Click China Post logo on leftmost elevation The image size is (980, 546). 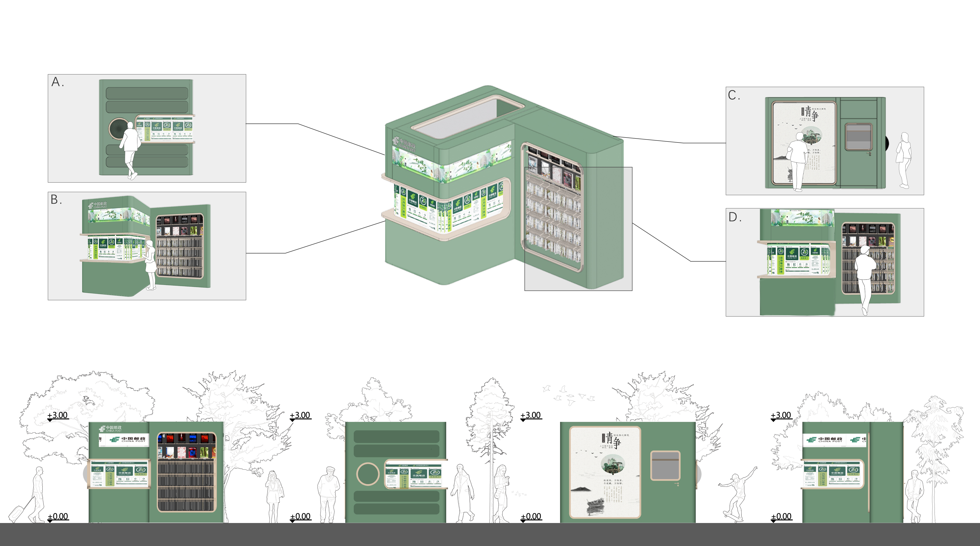(110, 429)
